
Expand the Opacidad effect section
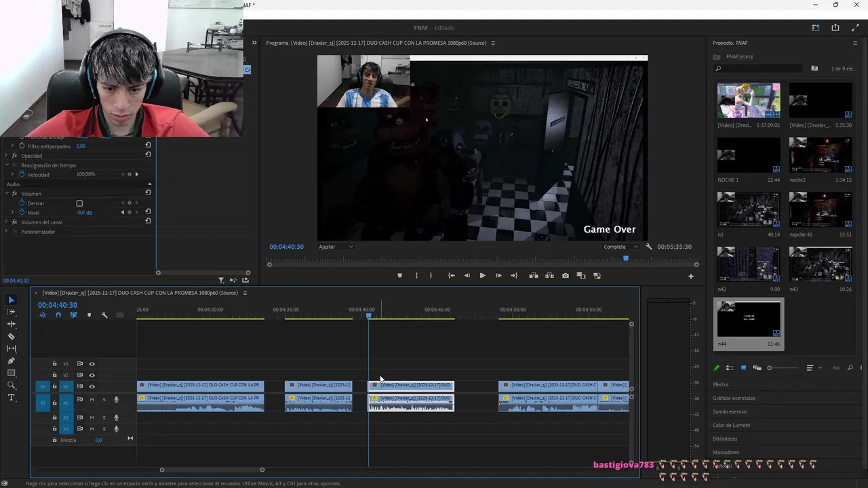pos(6,156)
